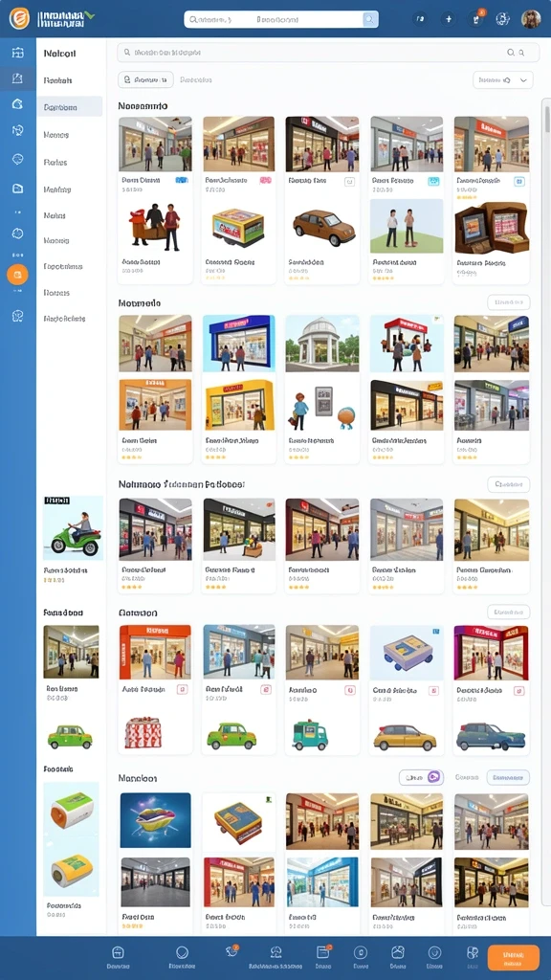This screenshot has width=551, height=980.
Task: Toggle the pink square under the blue-gray storefront thumbnail
Action: 266,690
